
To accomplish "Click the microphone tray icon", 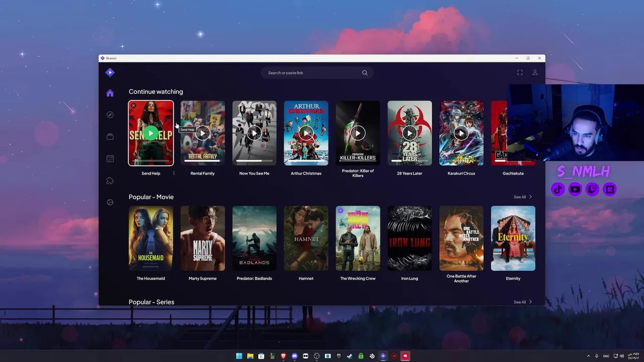I will [x=597, y=356].
